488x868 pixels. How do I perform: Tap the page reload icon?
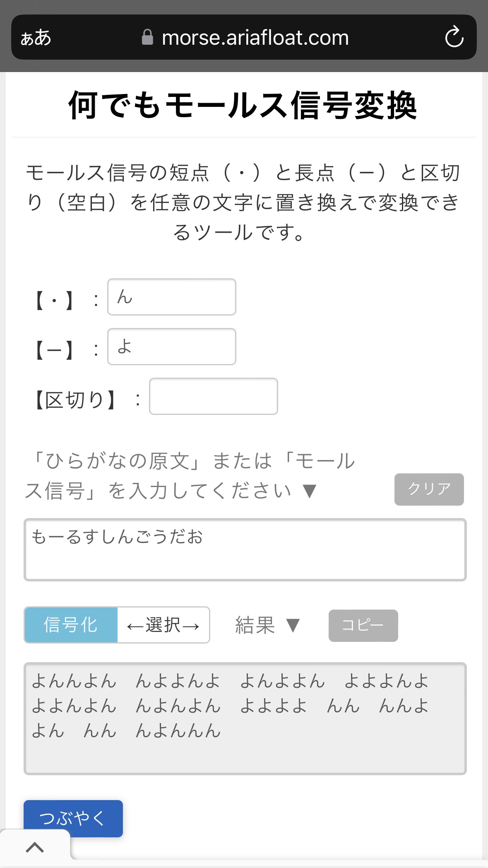pos(454,37)
